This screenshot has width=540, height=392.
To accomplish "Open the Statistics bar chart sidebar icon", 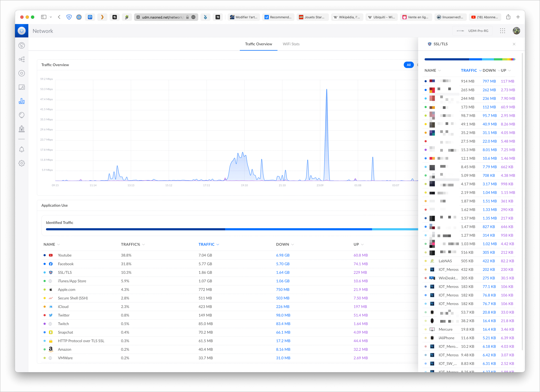I will click(x=22, y=101).
